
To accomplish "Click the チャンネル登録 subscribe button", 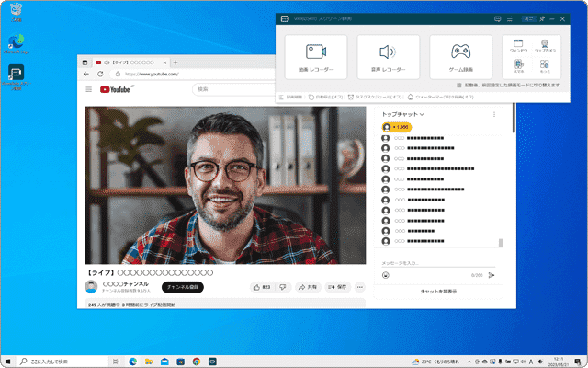I will click(x=183, y=287).
